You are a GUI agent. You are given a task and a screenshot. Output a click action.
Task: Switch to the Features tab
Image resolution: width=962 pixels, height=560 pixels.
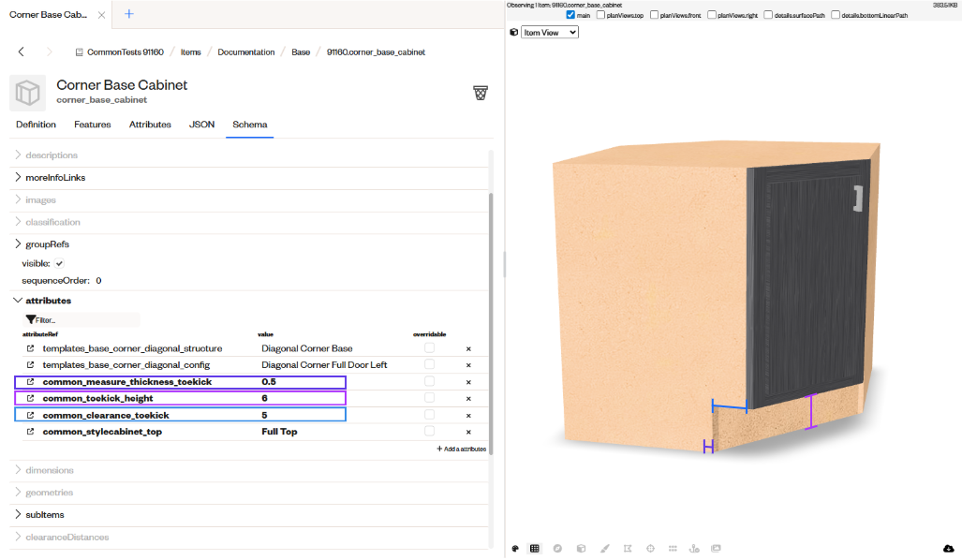[93, 125]
